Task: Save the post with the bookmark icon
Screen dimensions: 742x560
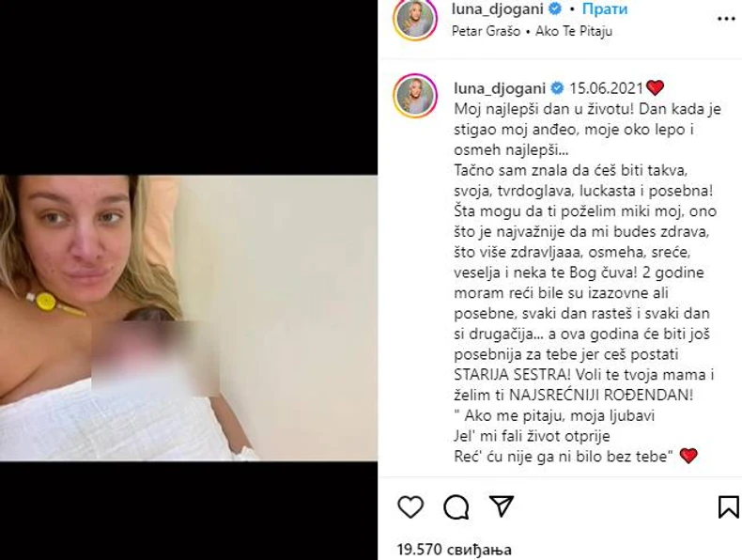Action: click(728, 506)
